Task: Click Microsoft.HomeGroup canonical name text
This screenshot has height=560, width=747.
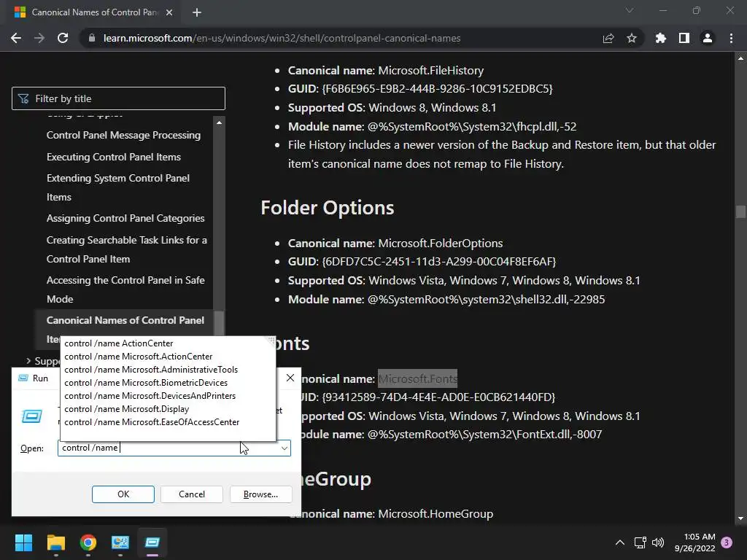Action: click(x=436, y=514)
